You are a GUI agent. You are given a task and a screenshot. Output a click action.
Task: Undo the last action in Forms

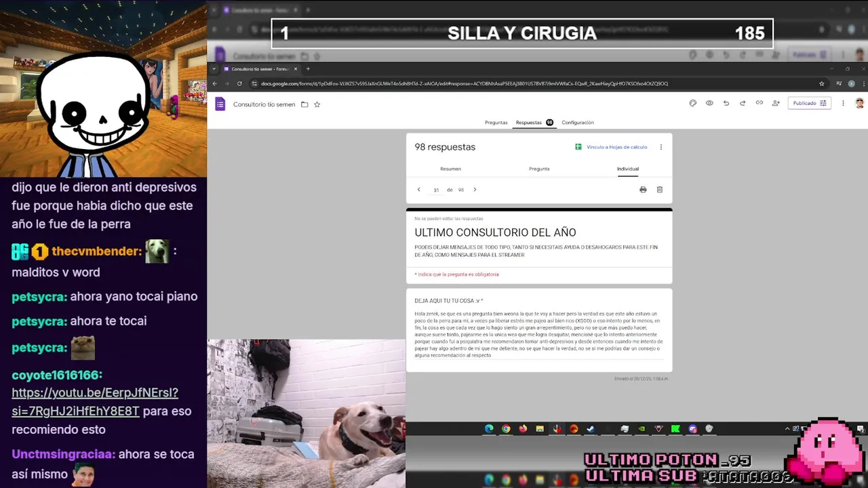[x=726, y=103]
